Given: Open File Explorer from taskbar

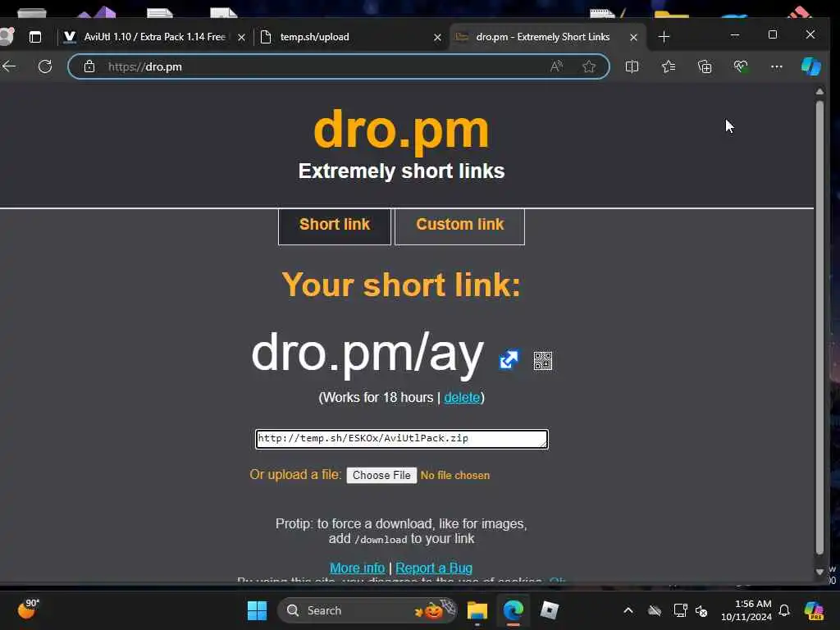Looking at the screenshot, I should [x=477, y=610].
